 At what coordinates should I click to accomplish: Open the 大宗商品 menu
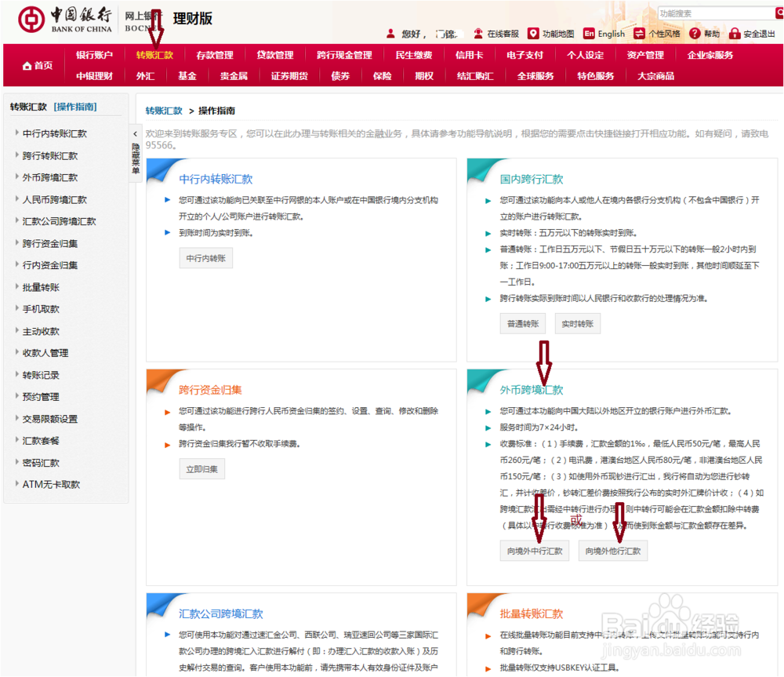656,76
